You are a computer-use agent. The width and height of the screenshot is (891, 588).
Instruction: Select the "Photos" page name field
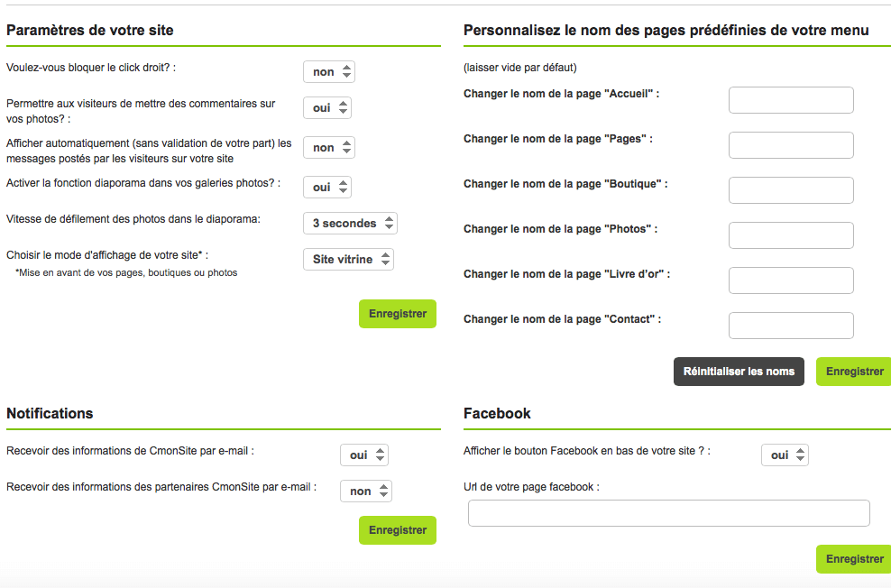[791, 235]
